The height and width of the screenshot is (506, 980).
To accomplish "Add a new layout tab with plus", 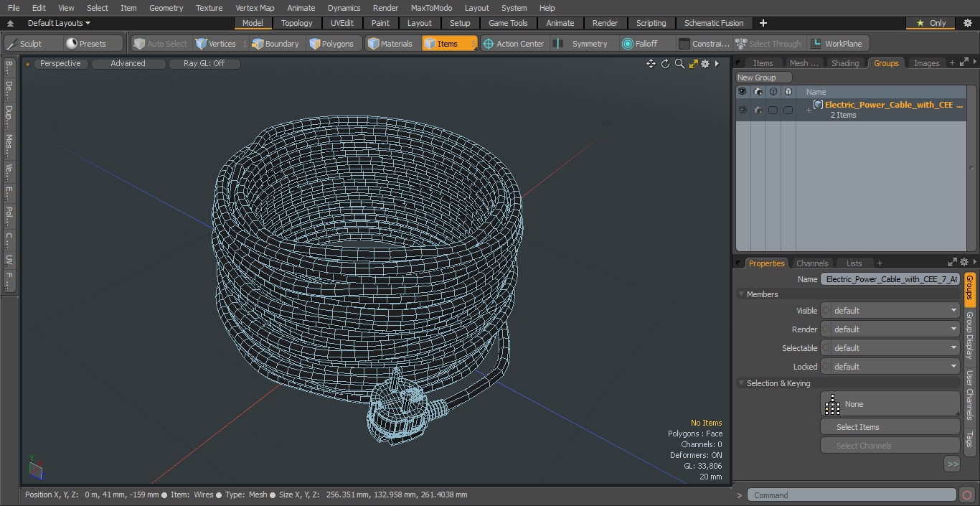I will (763, 23).
